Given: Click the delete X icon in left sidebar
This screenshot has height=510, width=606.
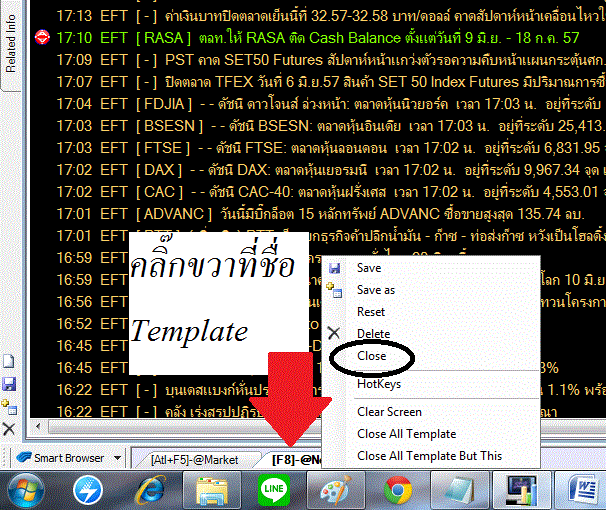Looking at the screenshot, I should click(x=9, y=429).
